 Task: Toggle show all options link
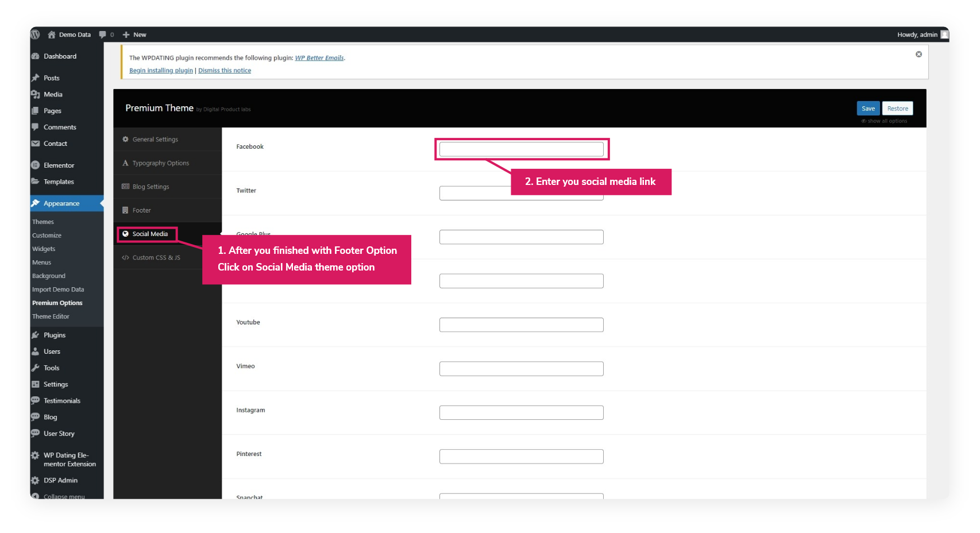tap(885, 121)
